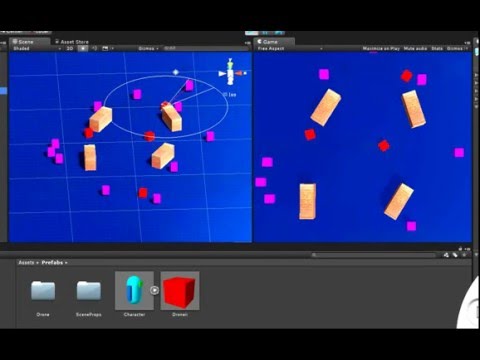Click the Project panel search field

point(374,255)
